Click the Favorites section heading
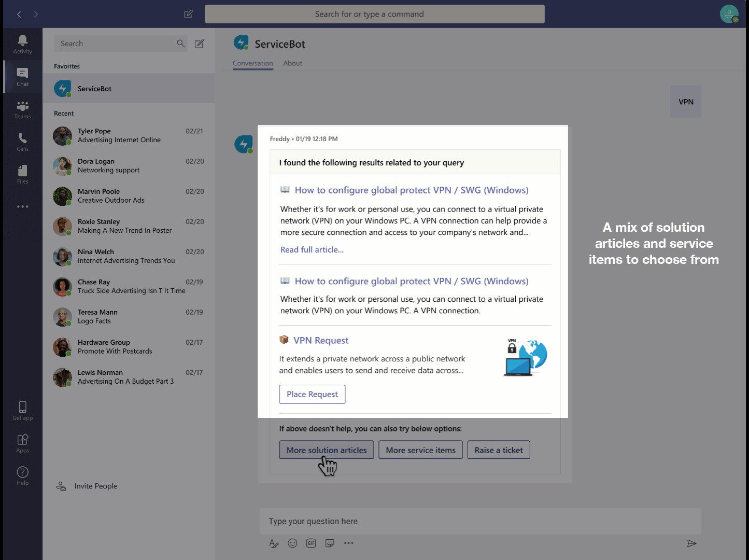The image size is (749, 560). pyautogui.click(x=67, y=66)
